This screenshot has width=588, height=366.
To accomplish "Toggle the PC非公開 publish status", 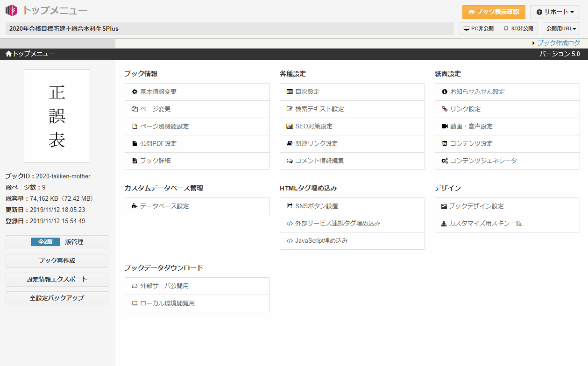I will pyautogui.click(x=478, y=28).
